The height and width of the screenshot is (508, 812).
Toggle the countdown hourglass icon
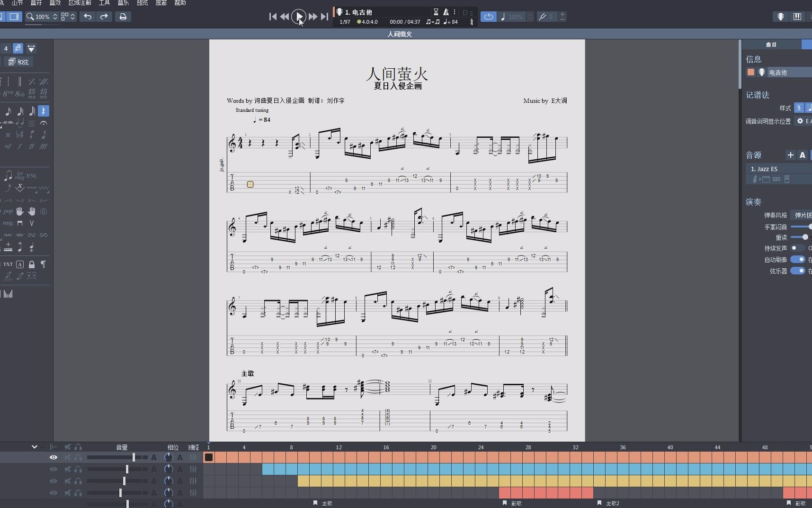click(x=436, y=12)
